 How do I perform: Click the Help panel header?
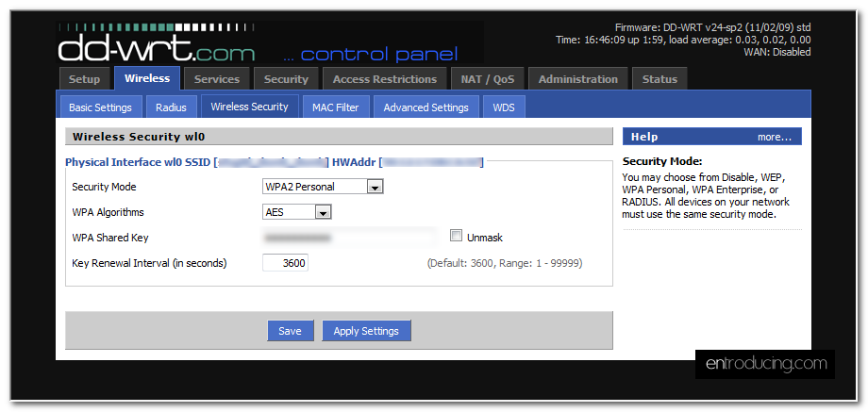[712, 137]
